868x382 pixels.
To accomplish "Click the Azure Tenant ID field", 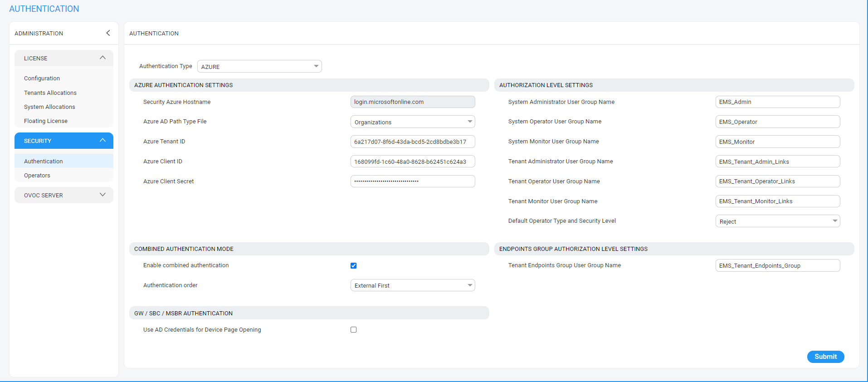I will (412, 142).
